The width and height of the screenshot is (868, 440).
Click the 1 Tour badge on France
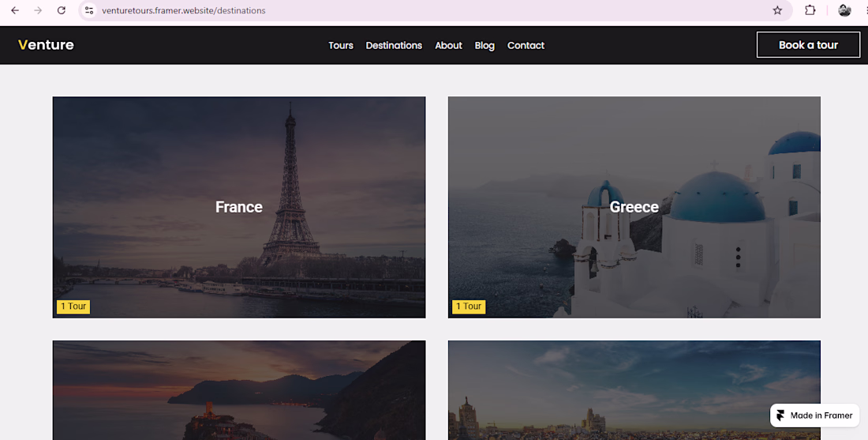click(x=73, y=306)
